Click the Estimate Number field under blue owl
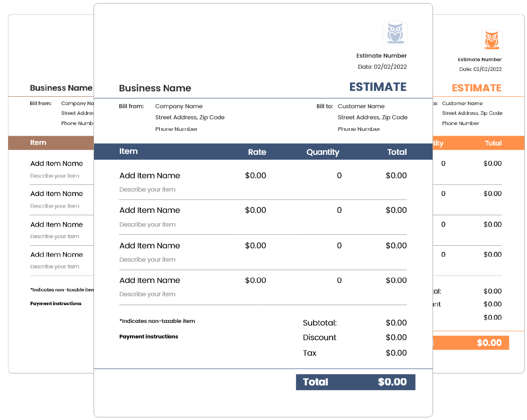The height and width of the screenshot is (420, 527). click(381, 56)
